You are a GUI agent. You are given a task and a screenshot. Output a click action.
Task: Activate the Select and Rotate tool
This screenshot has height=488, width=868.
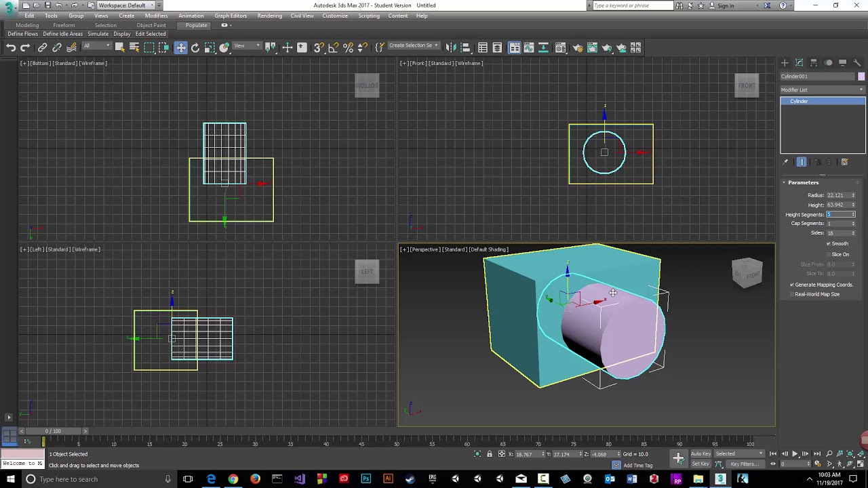click(x=195, y=47)
